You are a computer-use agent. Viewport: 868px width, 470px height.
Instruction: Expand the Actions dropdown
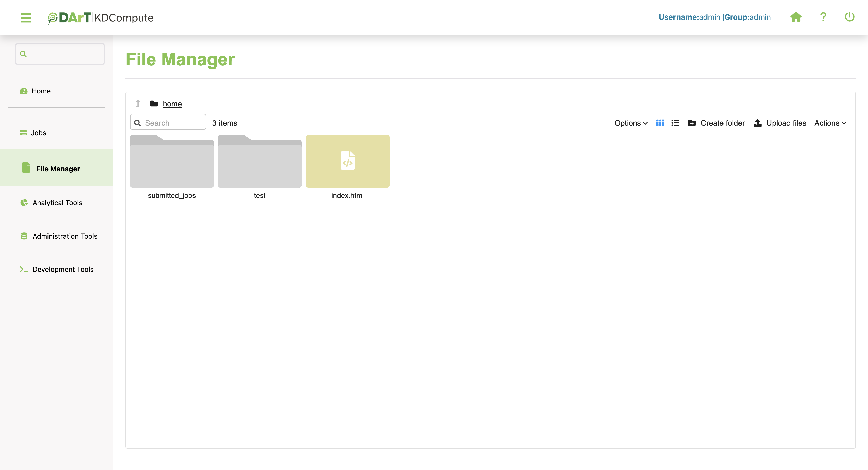[x=830, y=123]
